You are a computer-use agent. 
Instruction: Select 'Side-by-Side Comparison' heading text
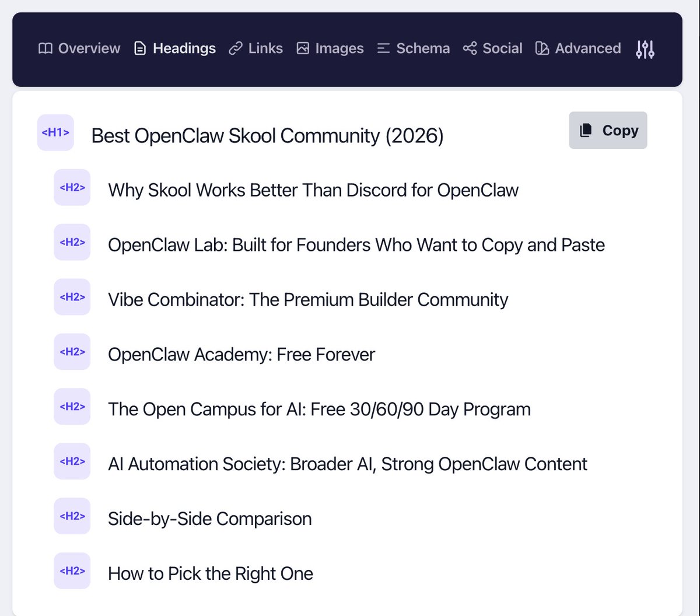click(210, 519)
